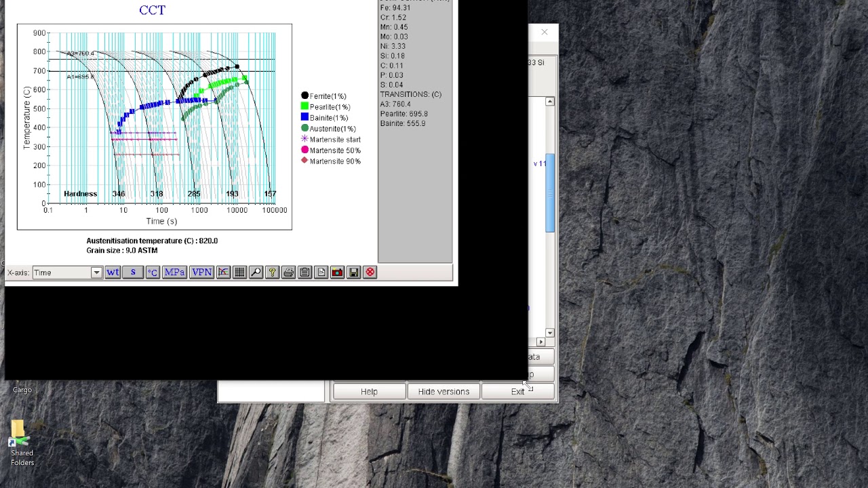Close the background dialog window
868x488 pixels.
click(544, 32)
